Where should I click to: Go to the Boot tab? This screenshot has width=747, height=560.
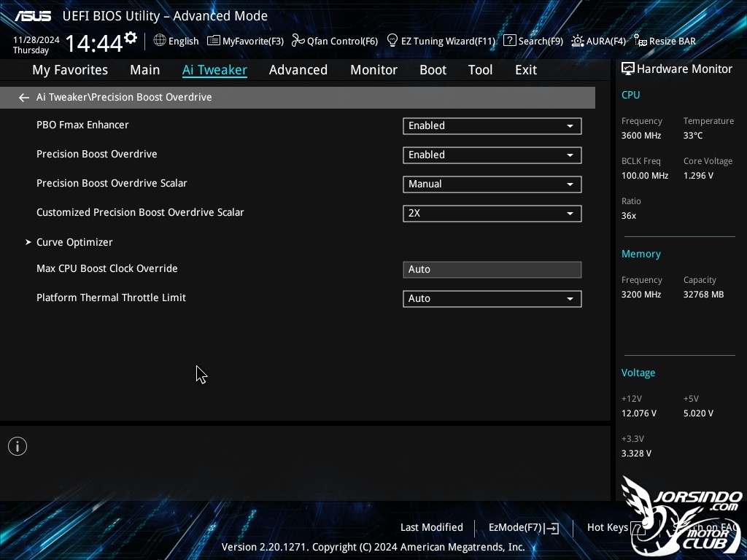[433, 70]
